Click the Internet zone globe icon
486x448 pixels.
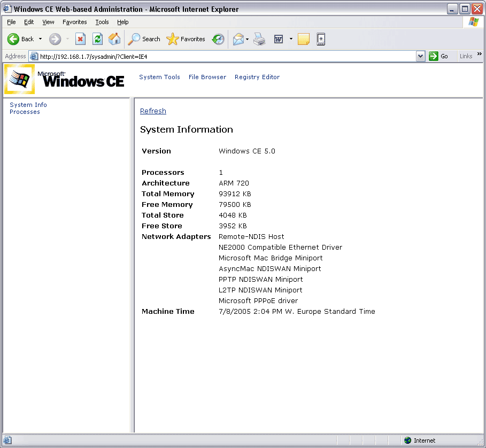408,441
